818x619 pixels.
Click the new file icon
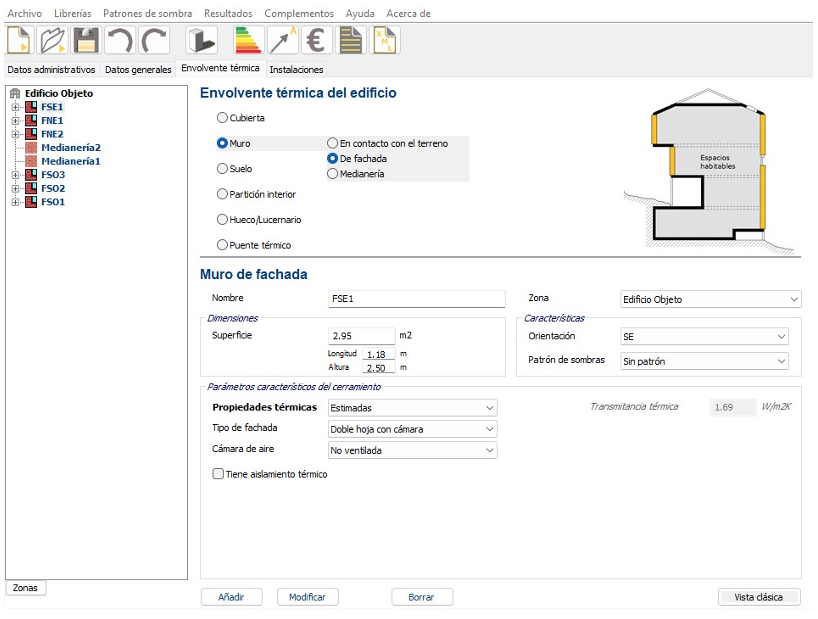(x=20, y=41)
